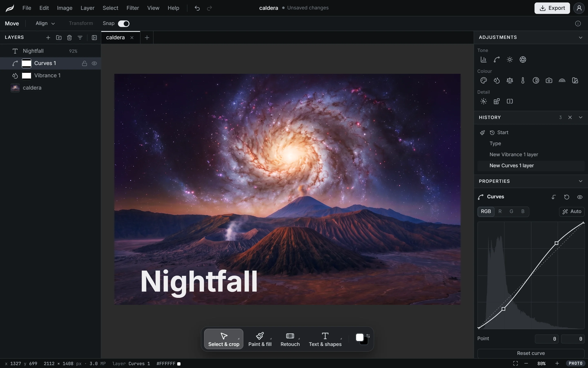
Task: Open the Align dropdown
Action: coord(45,23)
